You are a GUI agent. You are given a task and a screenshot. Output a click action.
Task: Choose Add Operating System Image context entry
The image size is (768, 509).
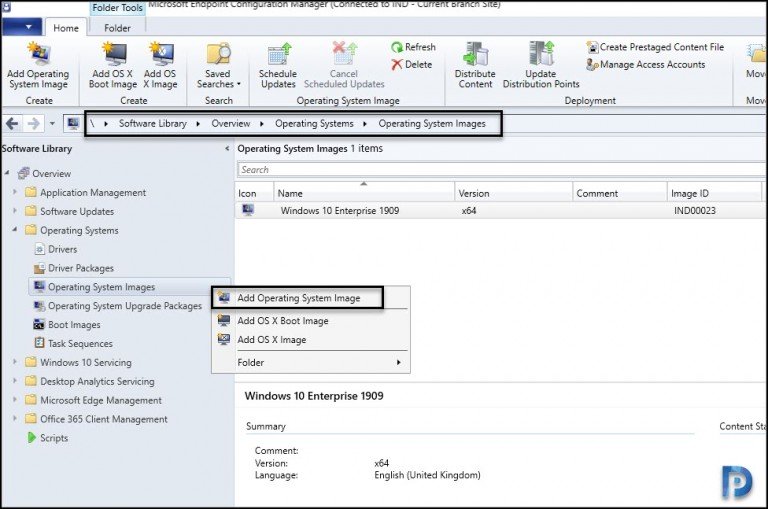click(297, 298)
